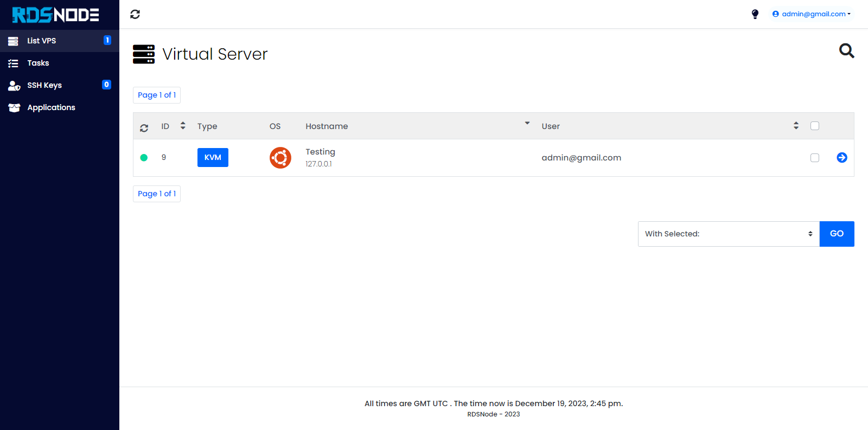The height and width of the screenshot is (430, 868).
Task: Open List VPS in sidebar
Action: point(42,41)
